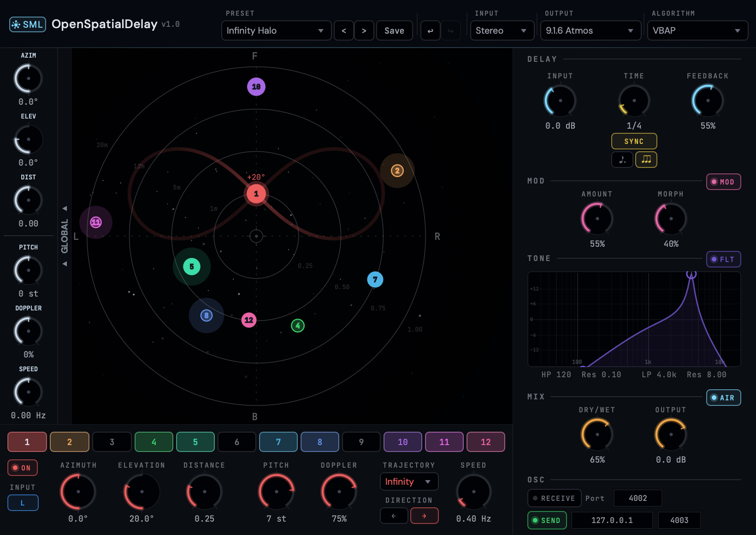
Task: Click the global AZIM knob
Action: 29,78
